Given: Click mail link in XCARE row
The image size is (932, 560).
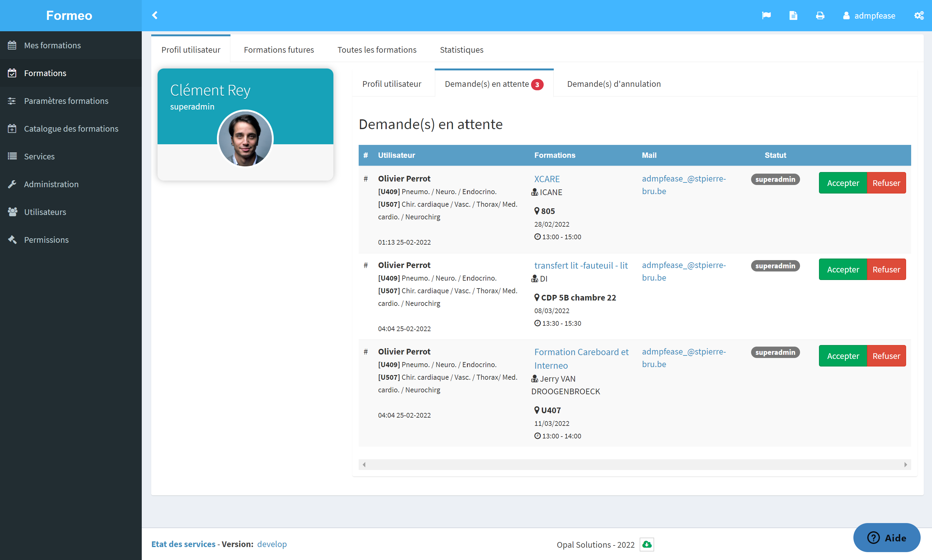Looking at the screenshot, I should point(684,185).
